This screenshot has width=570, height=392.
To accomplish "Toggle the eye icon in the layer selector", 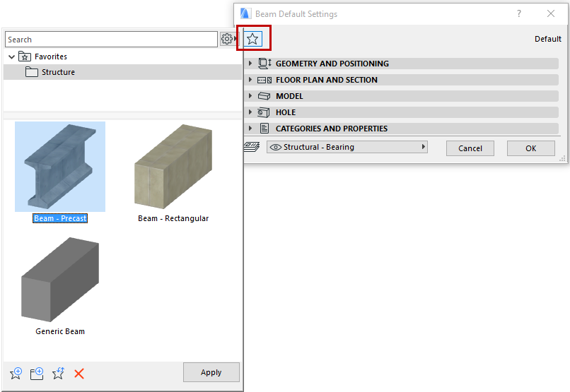I will click(276, 147).
